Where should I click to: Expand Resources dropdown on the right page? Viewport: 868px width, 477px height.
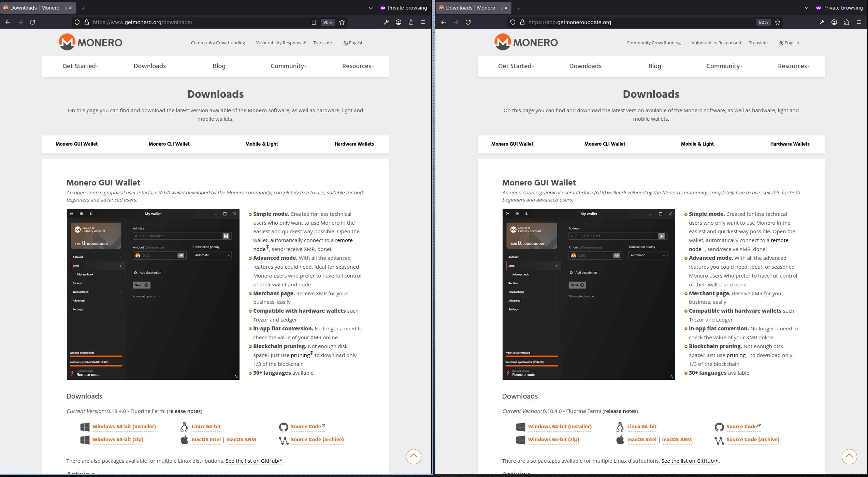(x=793, y=66)
